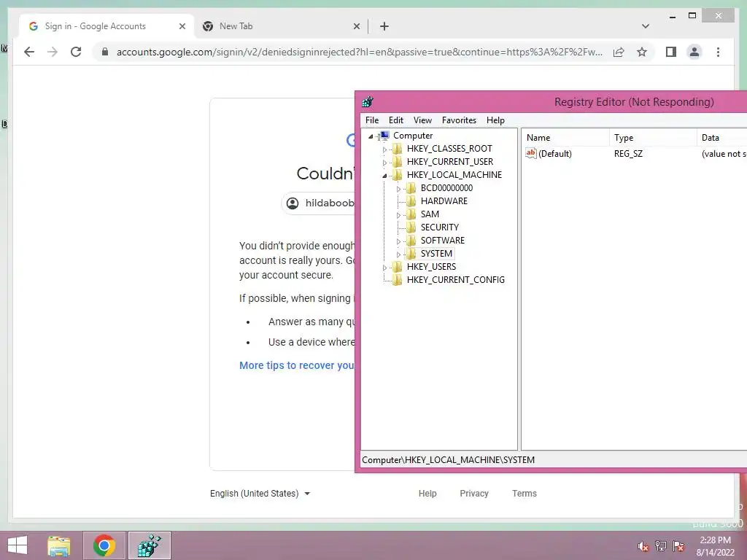747x560 pixels.
Task: Click the Registry Editor title bar icon
Action: point(368,101)
